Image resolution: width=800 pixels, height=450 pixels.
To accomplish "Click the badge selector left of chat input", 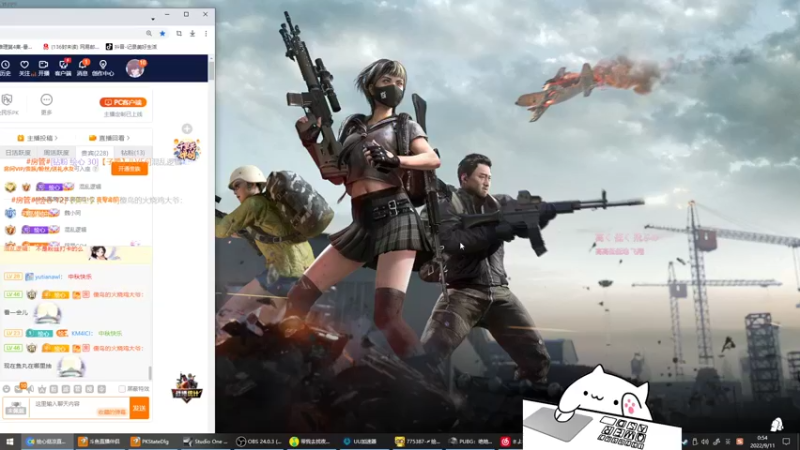I will 16,408.
